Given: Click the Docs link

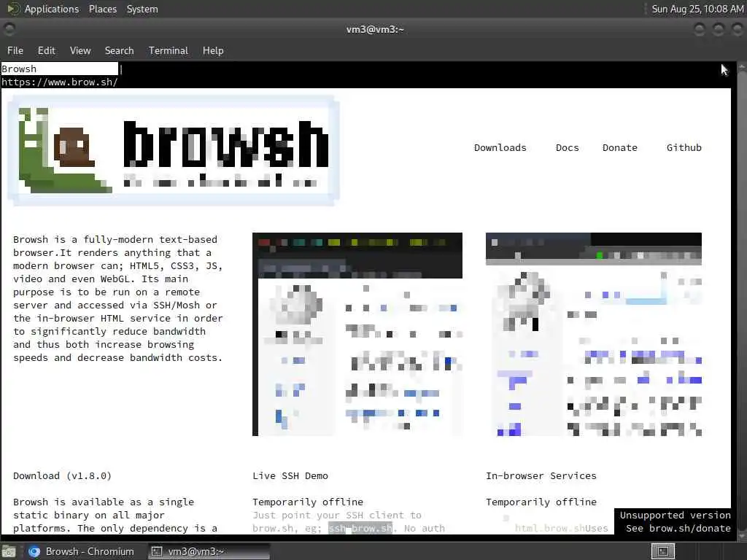Looking at the screenshot, I should 567,147.
